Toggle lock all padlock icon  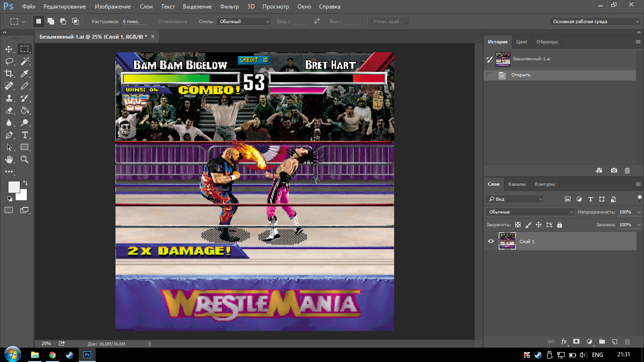tap(559, 225)
